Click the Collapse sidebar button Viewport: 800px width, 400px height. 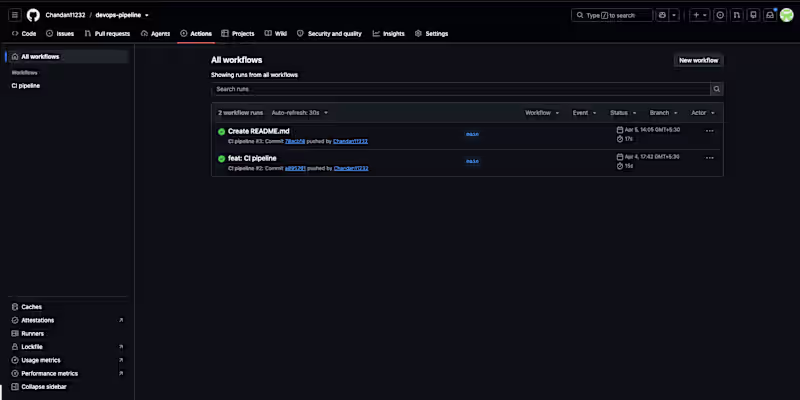tap(39, 387)
